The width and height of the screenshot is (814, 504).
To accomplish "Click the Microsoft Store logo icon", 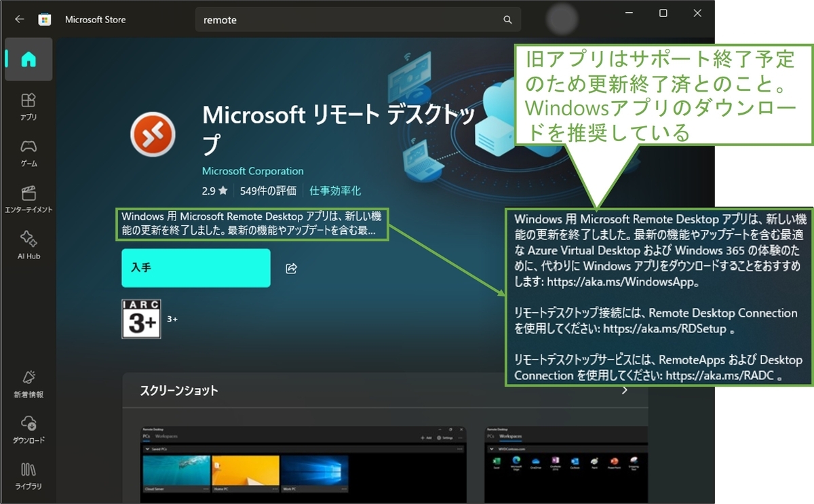I will (x=45, y=20).
